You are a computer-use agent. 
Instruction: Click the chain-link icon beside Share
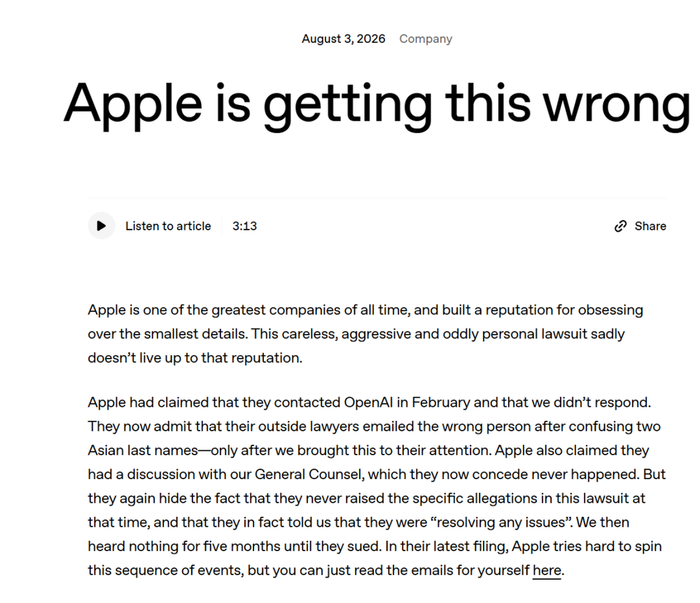click(x=620, y=226)
